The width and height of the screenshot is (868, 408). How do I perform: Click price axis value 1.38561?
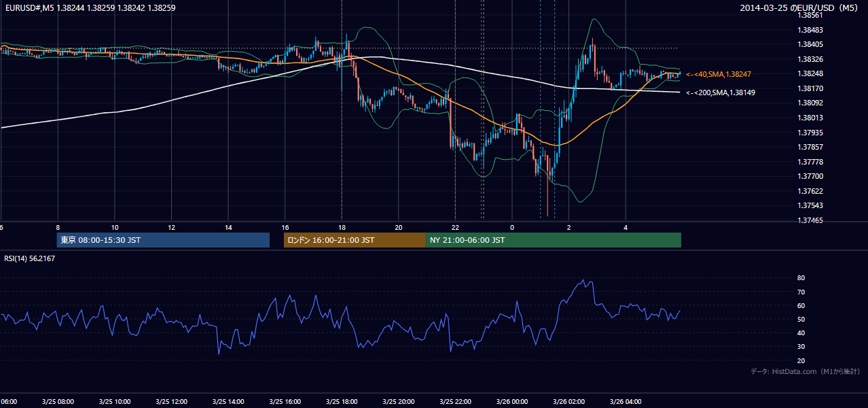point(810,15)
